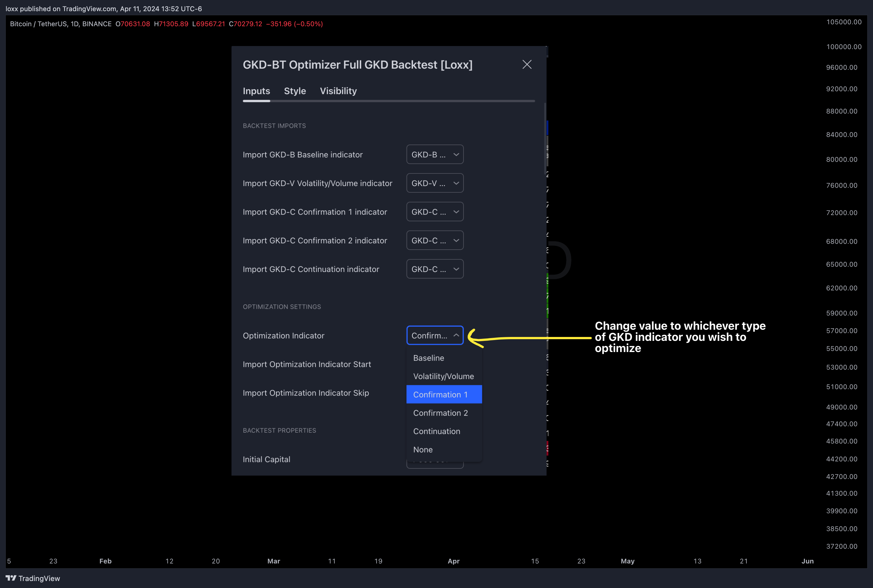
Task: Click the 100000.00 price axis label
Action: click(x=844, y=47)
